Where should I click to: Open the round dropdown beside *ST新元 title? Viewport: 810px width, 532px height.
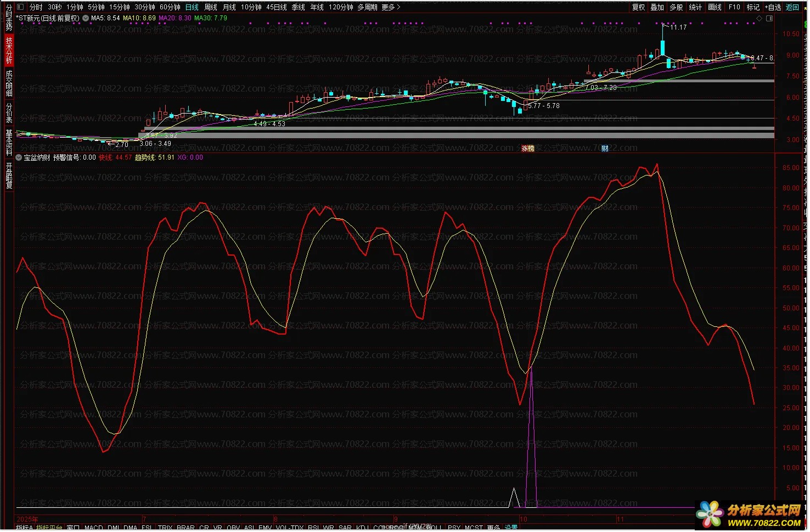[86, 18]
